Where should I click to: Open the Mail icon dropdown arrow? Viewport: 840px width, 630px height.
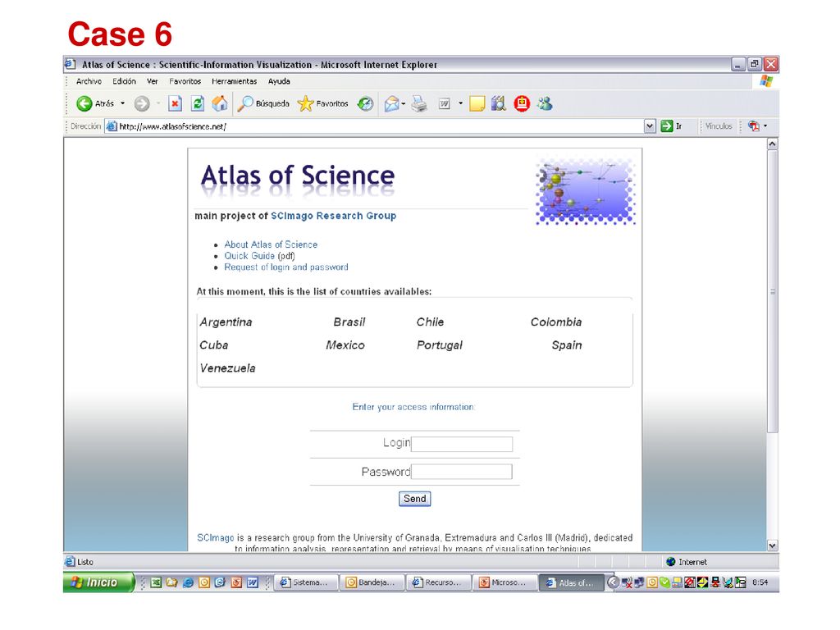(x=404, y=104)
